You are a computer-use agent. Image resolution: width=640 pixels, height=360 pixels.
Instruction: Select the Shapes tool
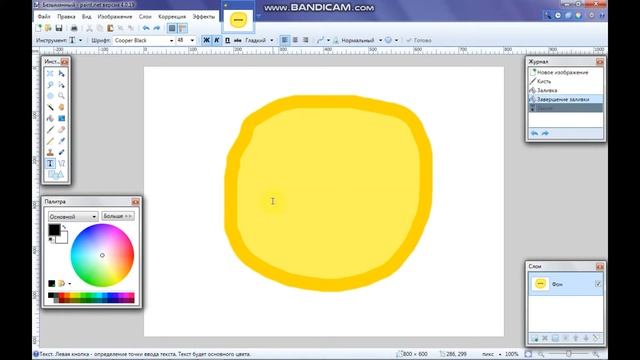(x=56, y=175)
